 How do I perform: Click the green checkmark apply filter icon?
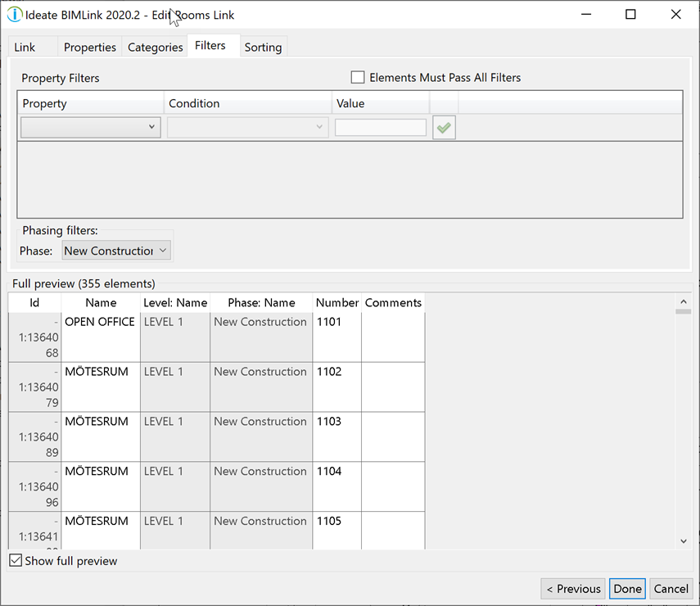(x=444, y=128)
